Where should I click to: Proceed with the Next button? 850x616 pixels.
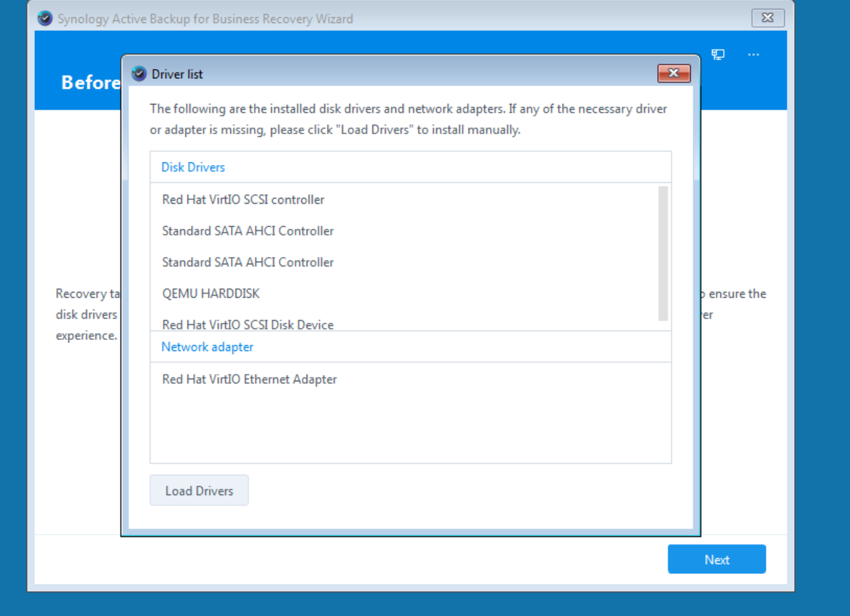(x=716, y=559)
